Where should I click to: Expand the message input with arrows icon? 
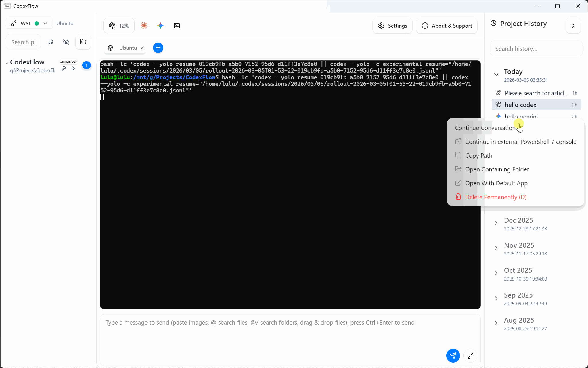[470, 356]
